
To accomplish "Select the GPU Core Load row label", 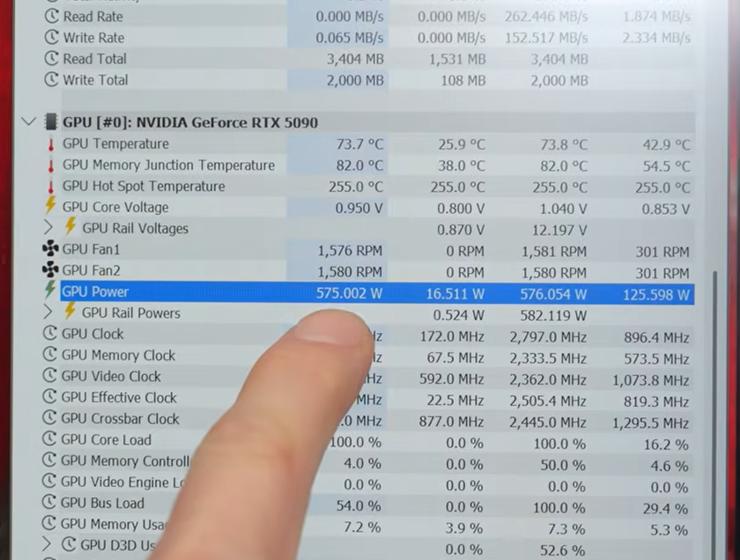I will point(107,439).
